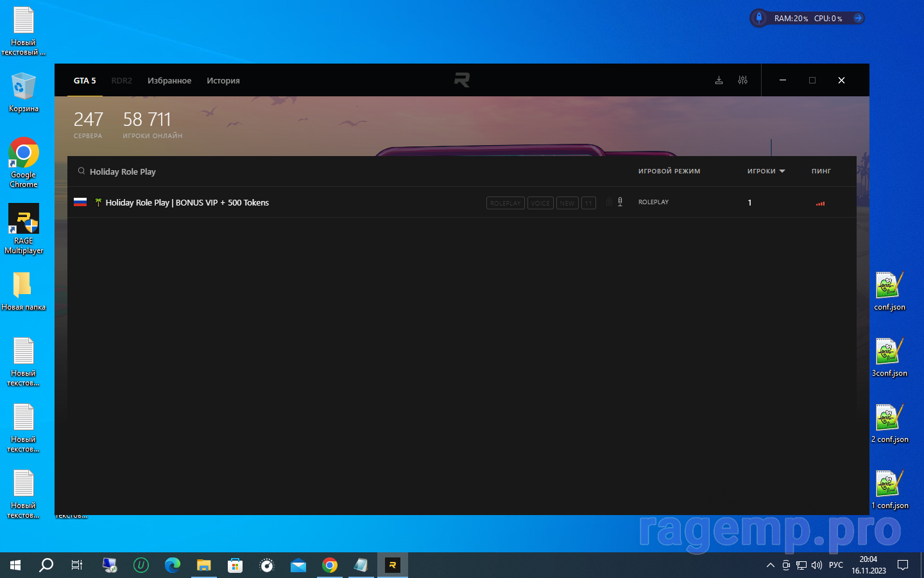Select the top Новый текстовый document icon
The image size is (924, 578).
24,31
